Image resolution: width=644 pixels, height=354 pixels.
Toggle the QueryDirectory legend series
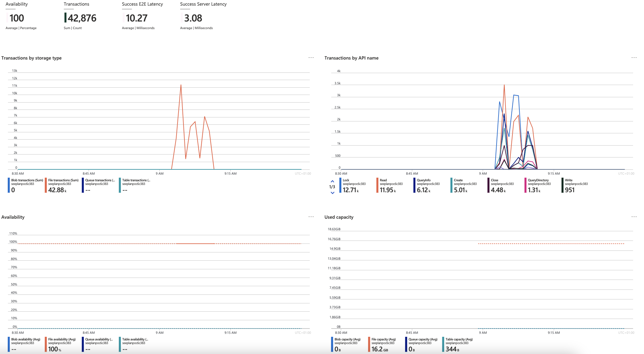tap(538, 185)
